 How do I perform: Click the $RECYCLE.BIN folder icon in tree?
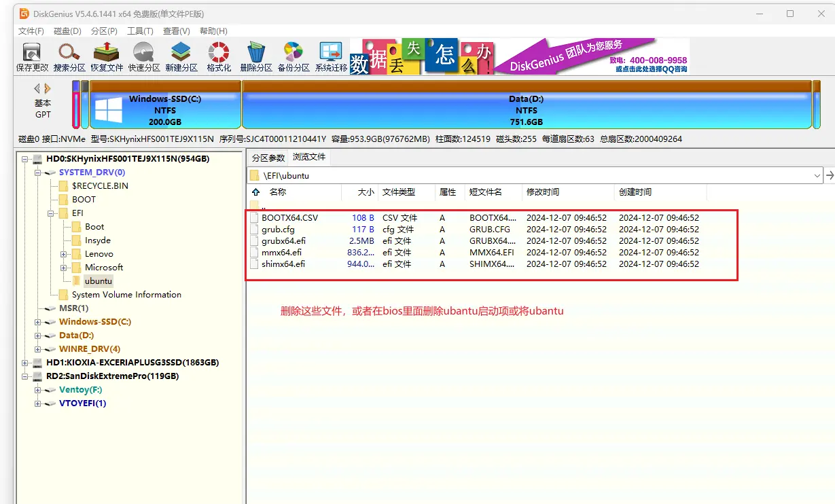[x=63, y=186]
